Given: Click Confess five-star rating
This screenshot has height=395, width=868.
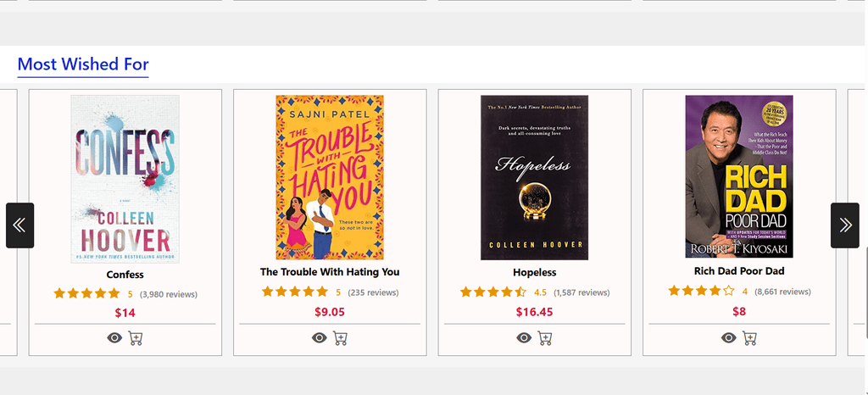Looking at the screenshot, I should click(x=87, y=294).
